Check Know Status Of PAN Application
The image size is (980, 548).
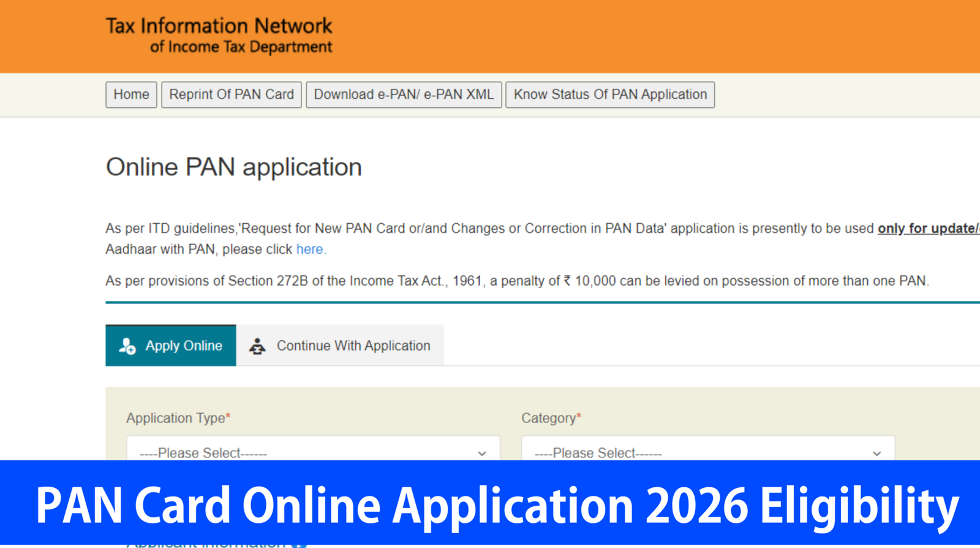tap(610, 94)
